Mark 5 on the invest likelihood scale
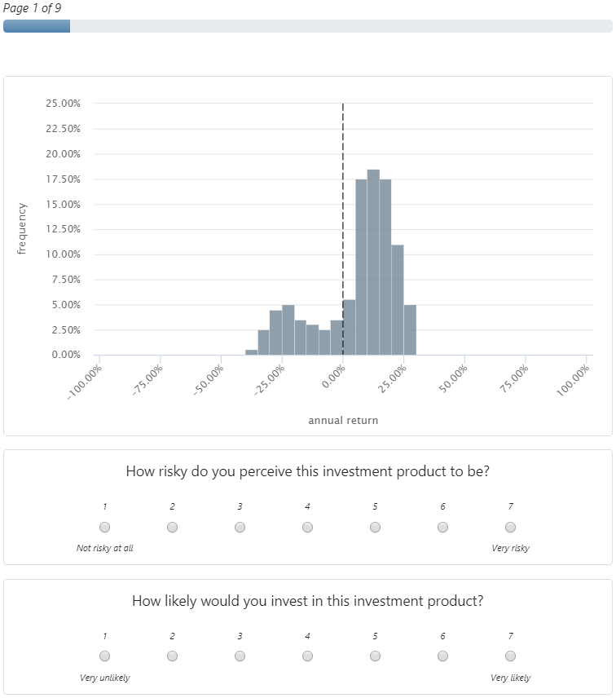 click(375, 656)
